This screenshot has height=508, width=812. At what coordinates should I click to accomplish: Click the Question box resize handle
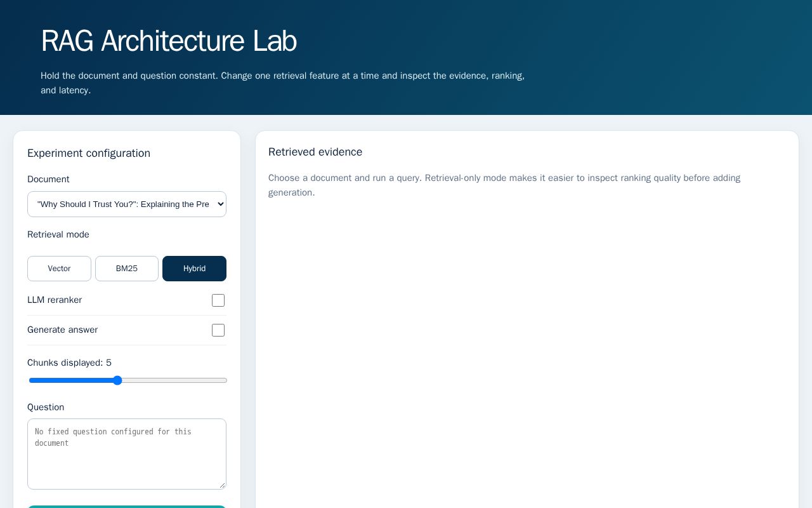click(222, 485)
